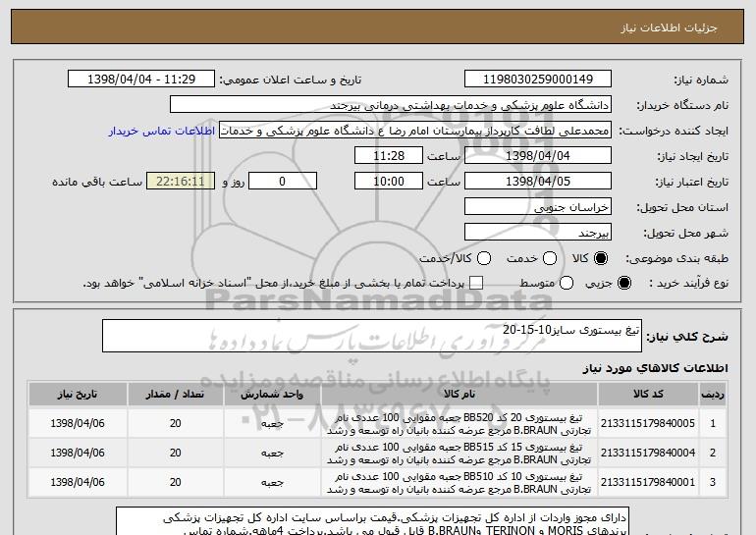Click the request creator name field
Screen dimensions: 756x535
pyautogui.click(x=415, y=131)
